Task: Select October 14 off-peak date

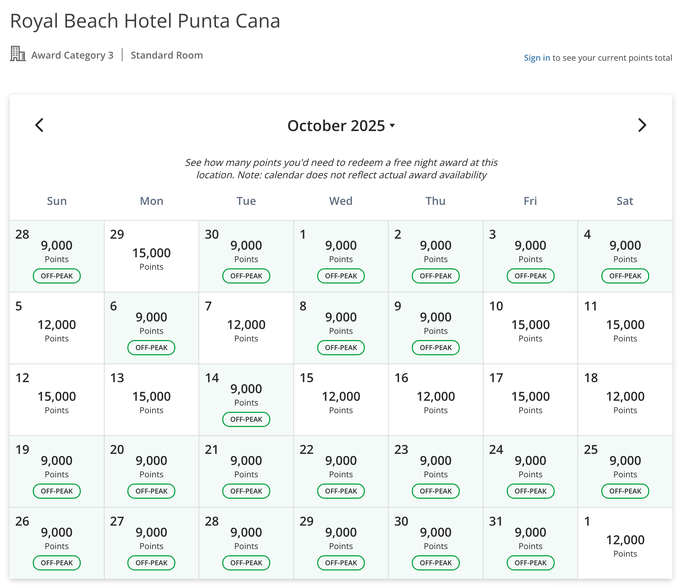Action: click(x=246, y=400)
